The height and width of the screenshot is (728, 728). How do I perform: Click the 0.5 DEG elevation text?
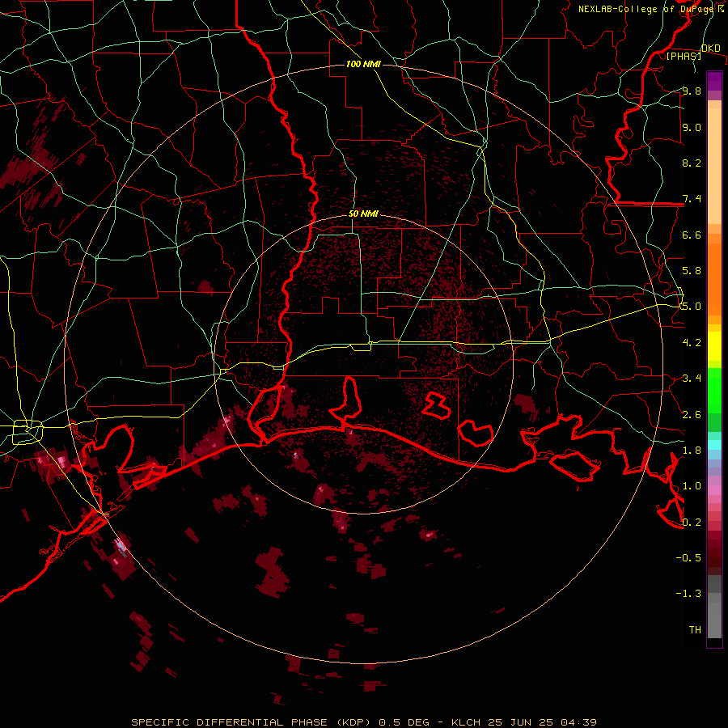tap(404, 722)
